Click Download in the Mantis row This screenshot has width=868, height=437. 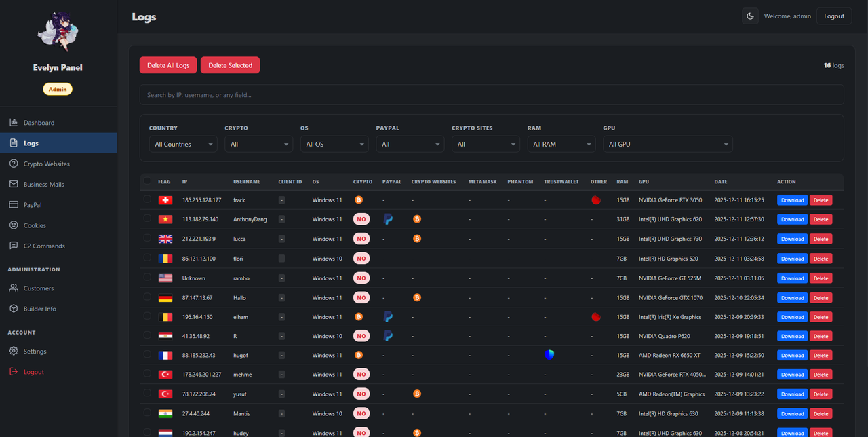792,414
